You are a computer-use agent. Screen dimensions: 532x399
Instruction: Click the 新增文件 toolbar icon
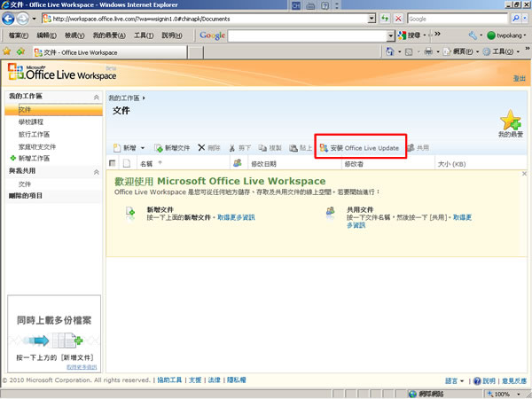point(159,148)
